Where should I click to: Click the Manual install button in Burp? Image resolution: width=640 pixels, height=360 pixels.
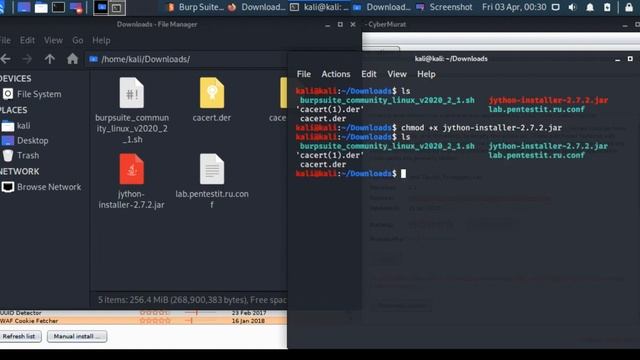pos(77,336)
